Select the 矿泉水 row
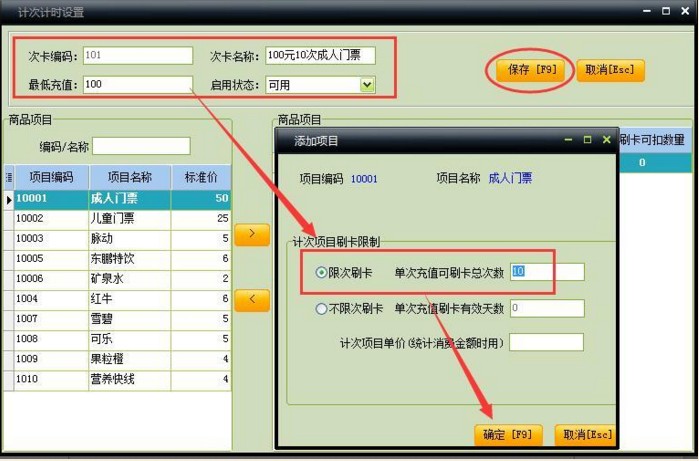The height and width of the screenshot is (461, 699). (117, 279)
